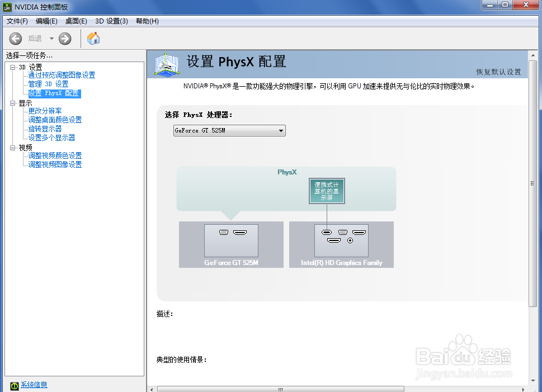Click the 视频 tree label
The image size is (542, 392).
click(x=25, y=148)
